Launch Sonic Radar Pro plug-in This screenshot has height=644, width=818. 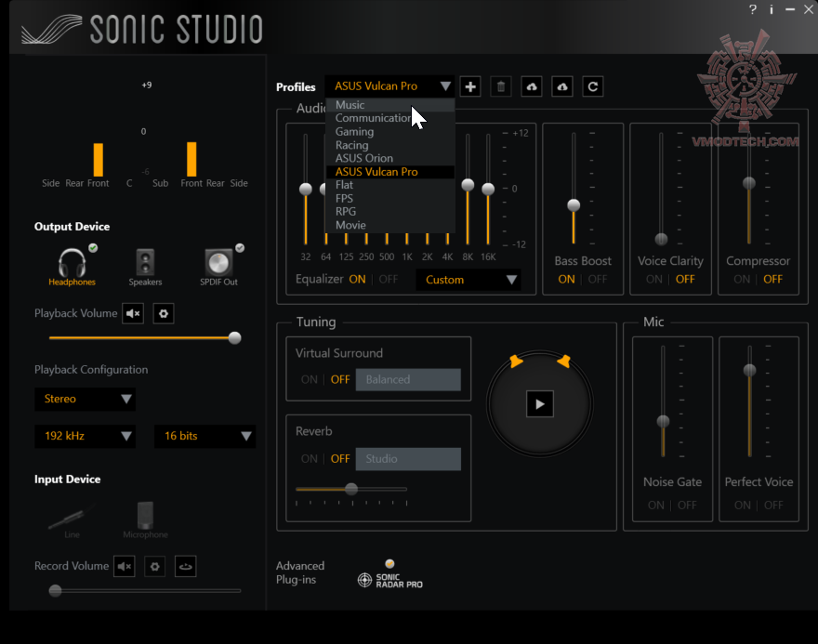pos(390,575)
